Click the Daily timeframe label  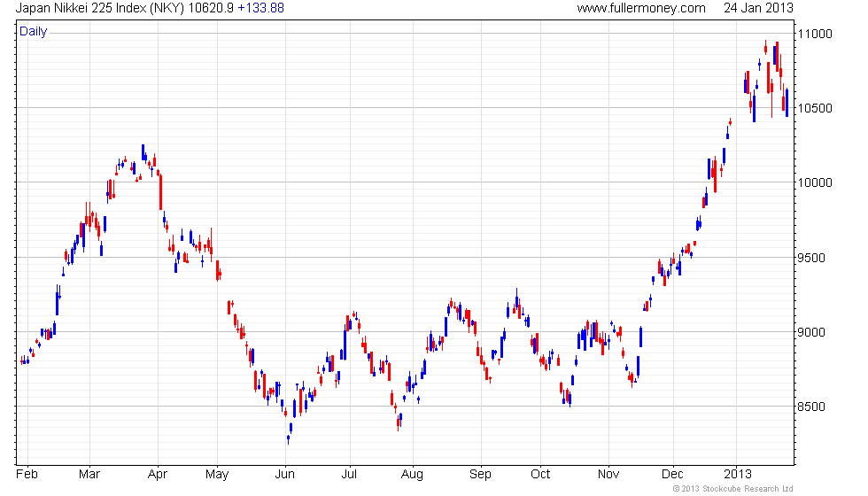click(x=34, y=32)
